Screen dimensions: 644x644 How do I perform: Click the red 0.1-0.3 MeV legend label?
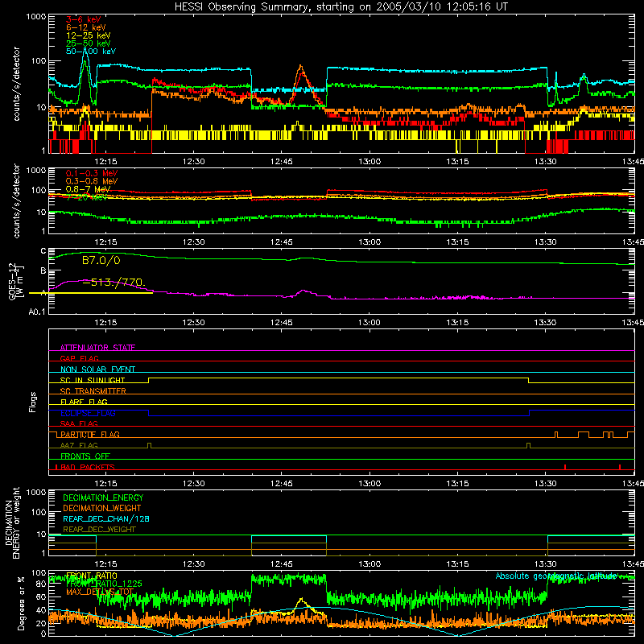click(x=92, y=173)
